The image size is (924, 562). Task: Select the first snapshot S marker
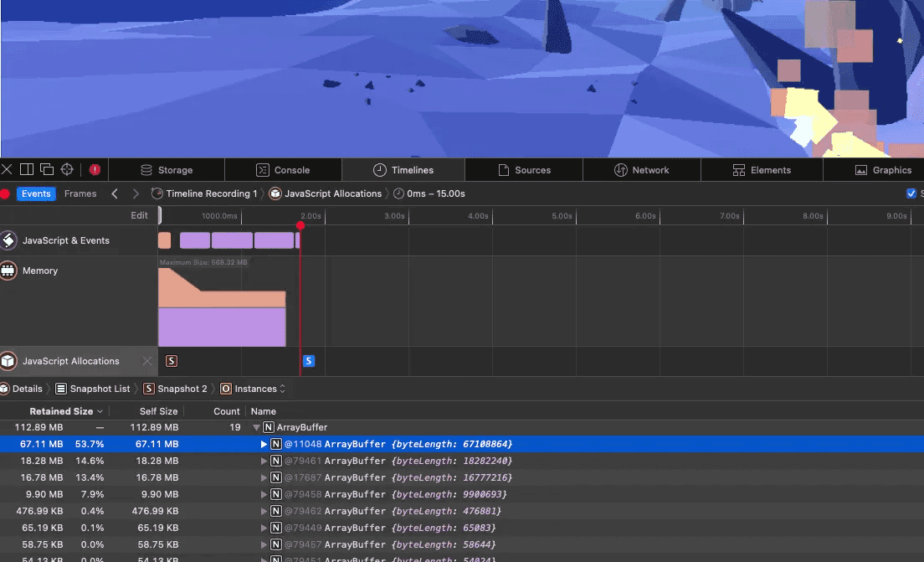point(172,361)
